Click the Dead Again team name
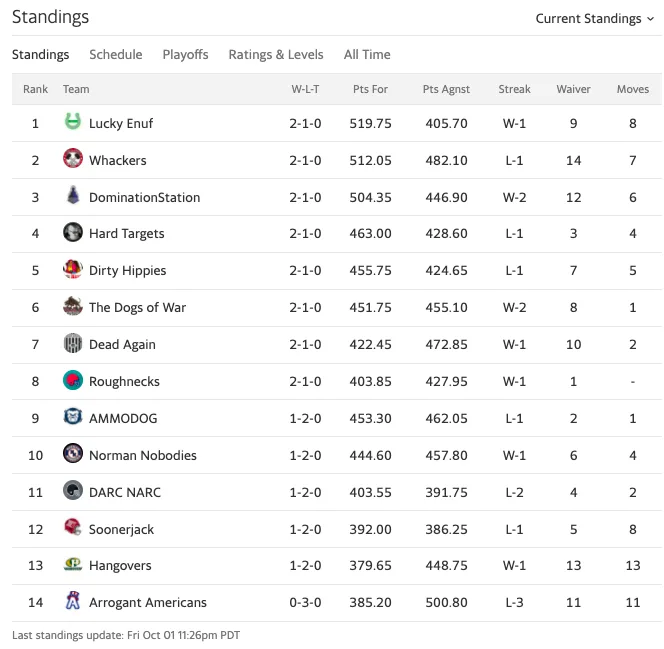The height and width of the screenshot is (649, 664). (122, 345)
